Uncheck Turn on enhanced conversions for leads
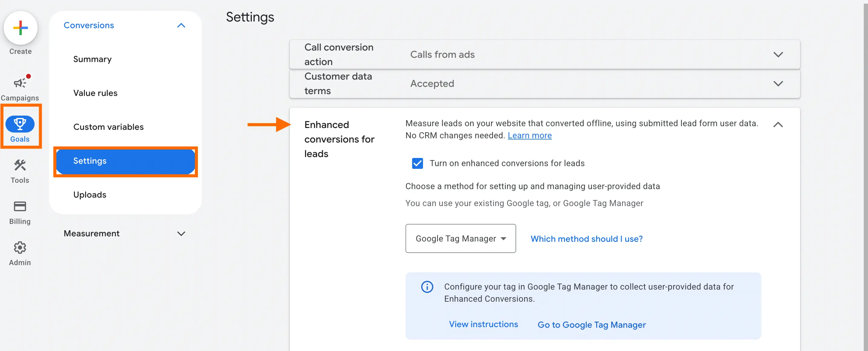The image size is (868, 351). point(418,163)
